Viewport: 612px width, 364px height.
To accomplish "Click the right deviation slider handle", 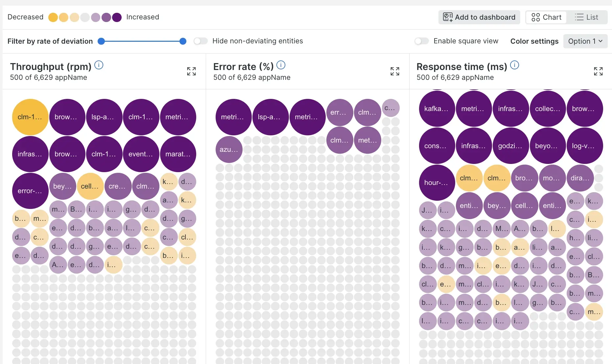I will pyautogui.click(x=183, y=41).
